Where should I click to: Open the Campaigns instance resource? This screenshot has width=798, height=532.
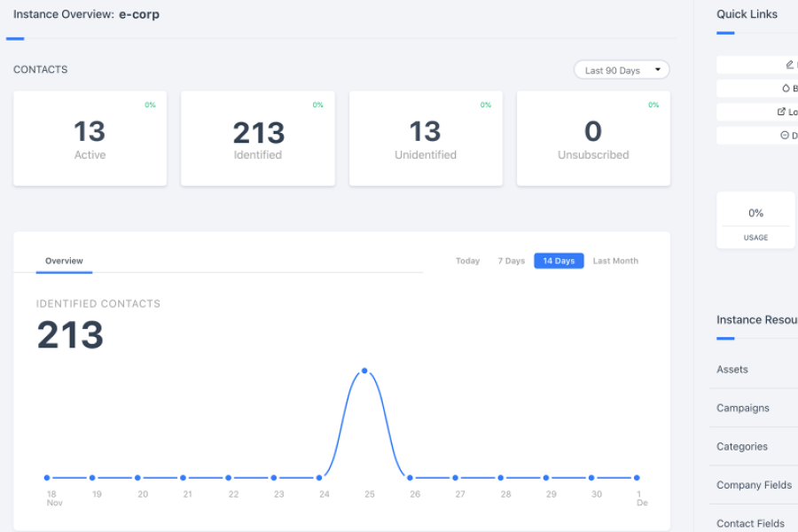tap(743, 408)
